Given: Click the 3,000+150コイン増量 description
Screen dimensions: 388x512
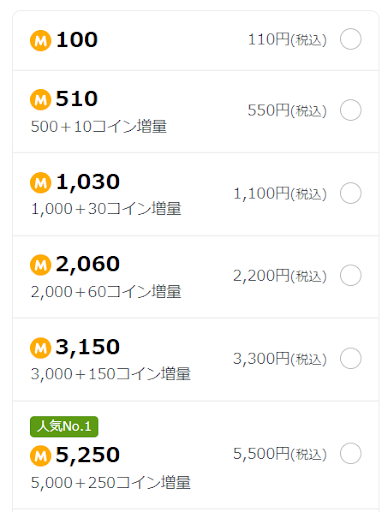Looking at the screenshot, I should pos(111,374).
